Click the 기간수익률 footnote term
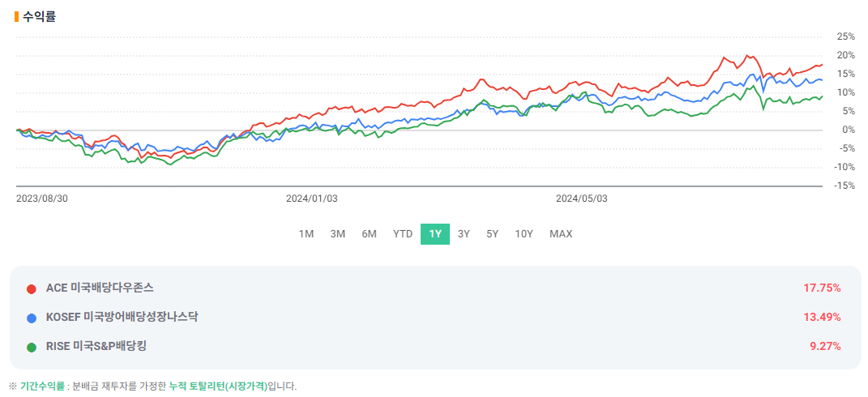868x397 pixels. (x=43, y=386)
